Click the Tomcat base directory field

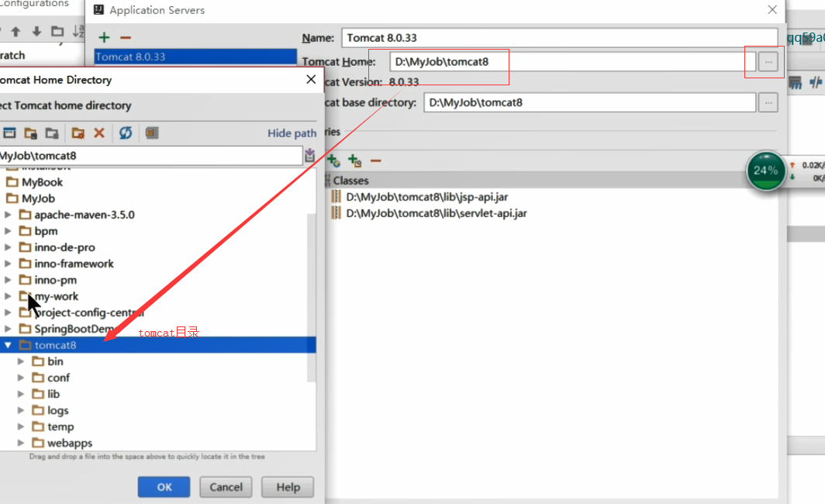coord(590,102)
